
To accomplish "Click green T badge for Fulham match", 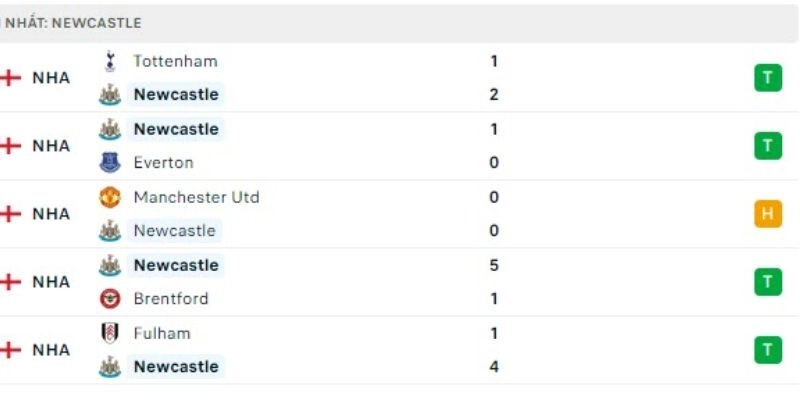I will 768,350.
